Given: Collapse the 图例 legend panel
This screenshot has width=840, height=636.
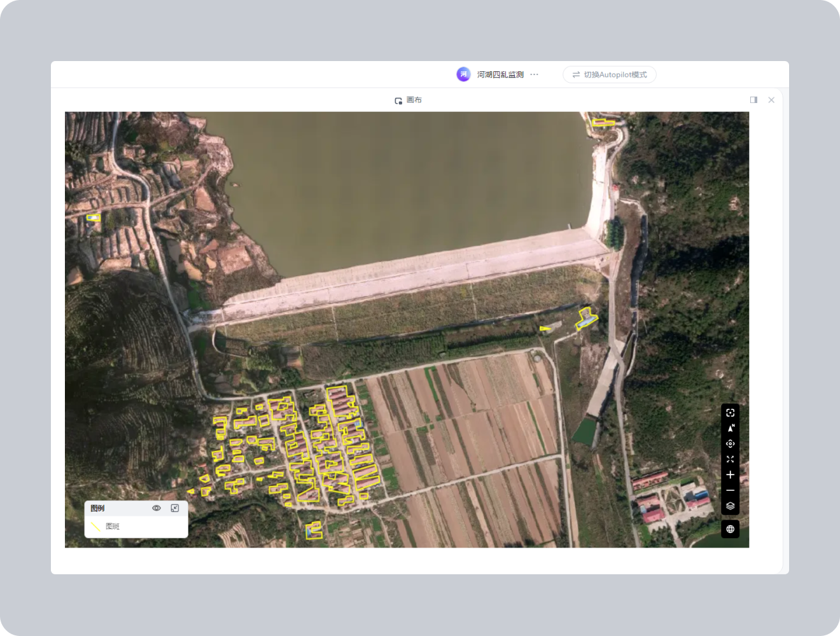Looking at the screenshot, I should click(x=175, y=508).
